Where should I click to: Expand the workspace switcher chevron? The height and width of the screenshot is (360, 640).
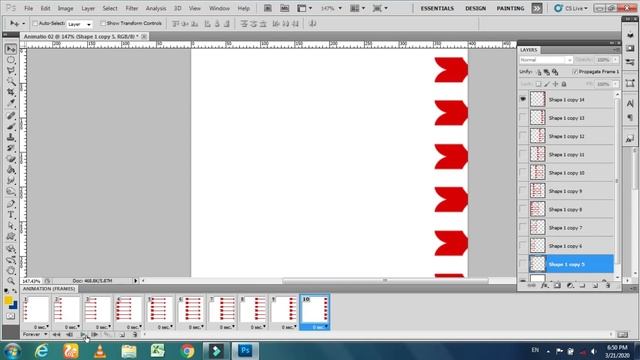pos(537,8)
